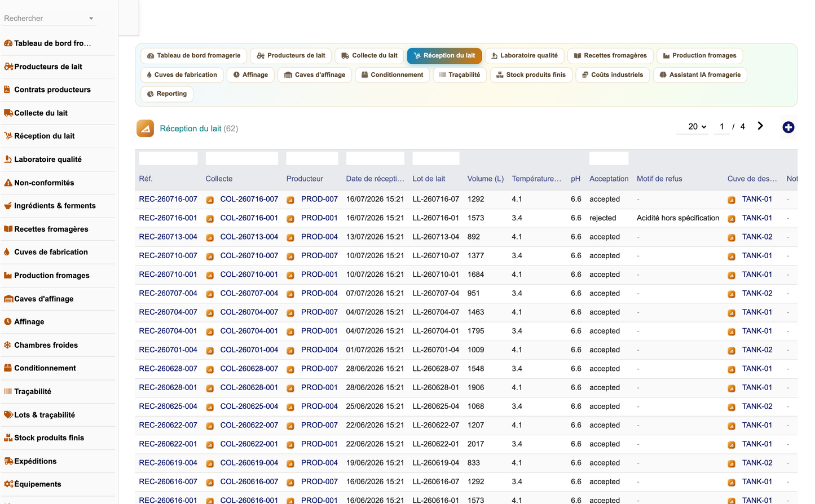Click the Stock produits finis sidebar icon
The width and height of the screenshot is (815, 504).
pyautogui.click(x=8, y=437)
